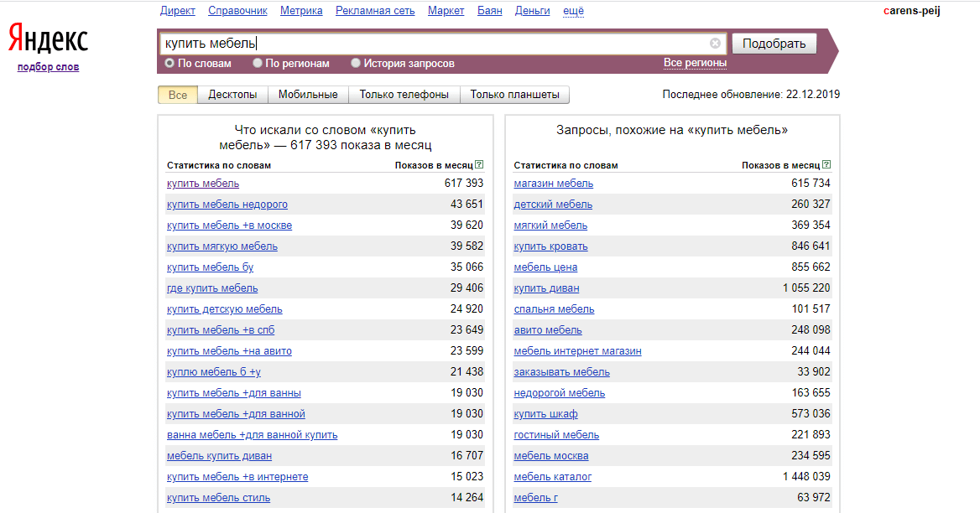Open 'купить детскую мебель' query link
The image size is (980, 513).
click(224, 309)
